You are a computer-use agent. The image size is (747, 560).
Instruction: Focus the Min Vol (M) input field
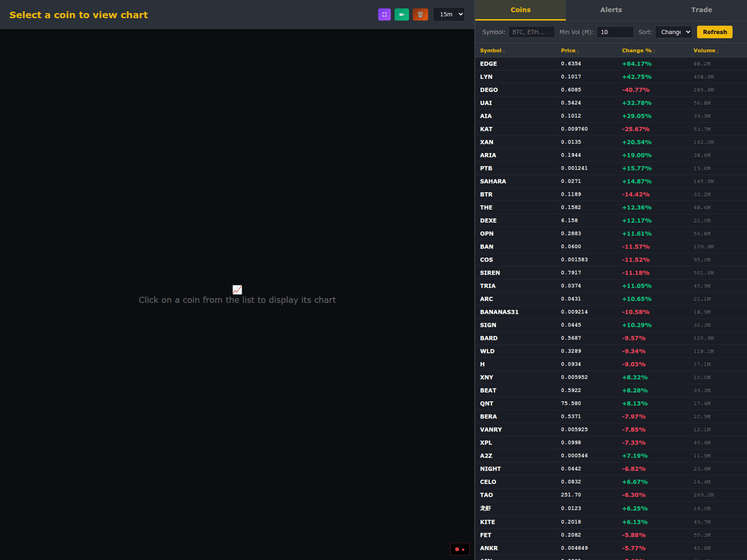point(615,32)
